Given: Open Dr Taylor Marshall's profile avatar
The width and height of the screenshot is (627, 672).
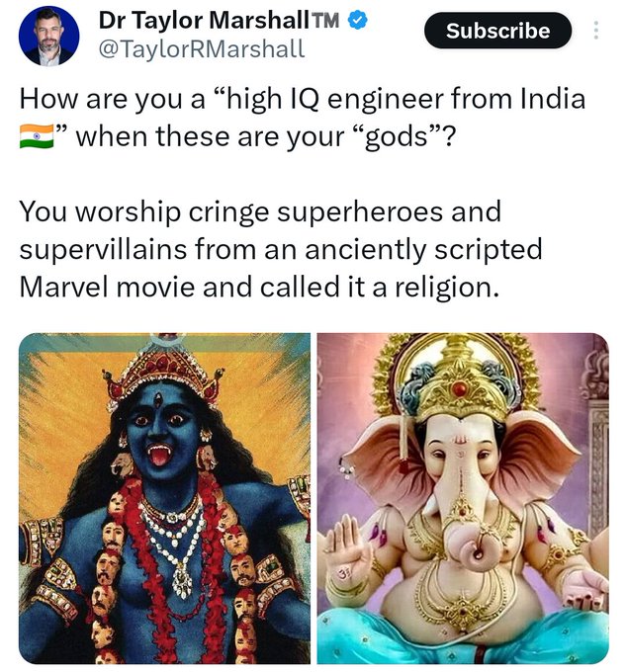Looking at the screenshot, I should point(48,36).
